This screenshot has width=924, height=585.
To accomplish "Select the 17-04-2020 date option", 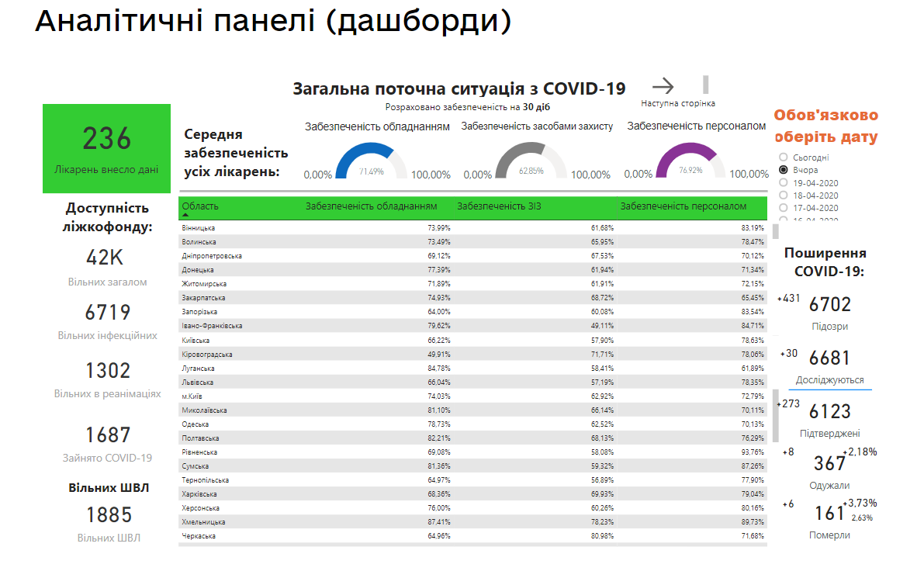I will [x=784, y=208].
